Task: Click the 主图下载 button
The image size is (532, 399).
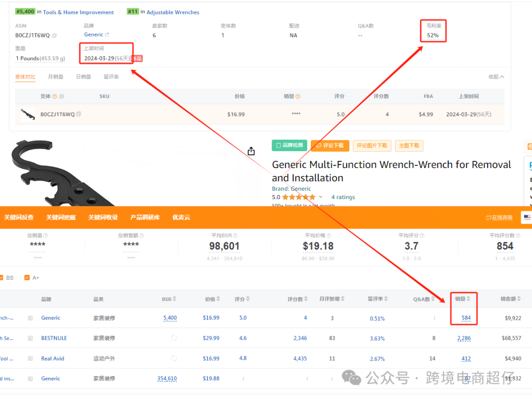Action: click(x=409, y=145)
